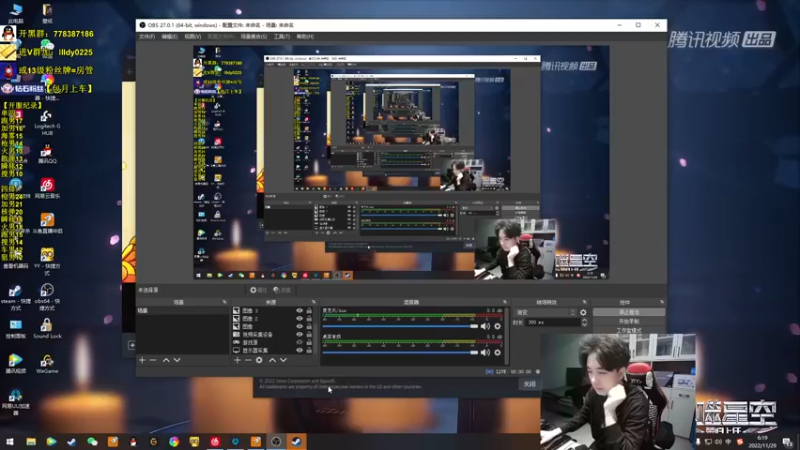This screenshot has height=450, width=800.
Task: Mute the microphone/Aux audio channel
Action: point(485,326)
